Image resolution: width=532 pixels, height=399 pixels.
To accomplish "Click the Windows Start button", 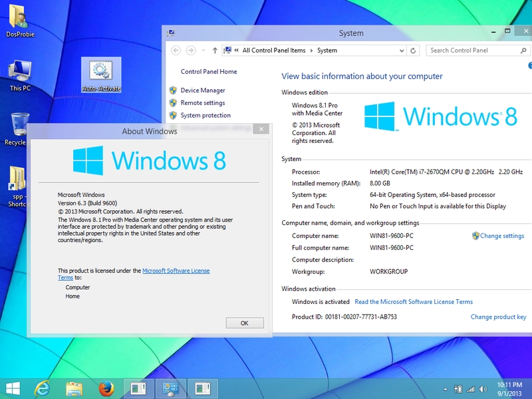I will tap(13, 388).
